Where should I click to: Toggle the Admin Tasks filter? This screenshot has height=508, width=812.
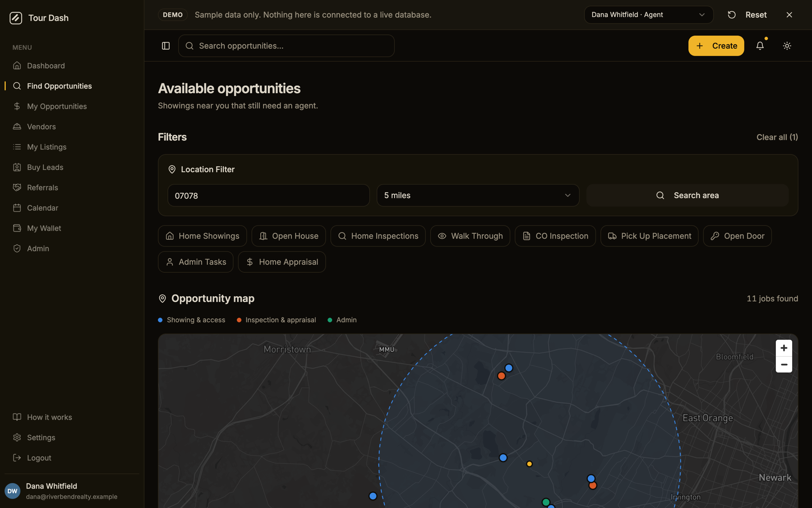tap(195, 262)
